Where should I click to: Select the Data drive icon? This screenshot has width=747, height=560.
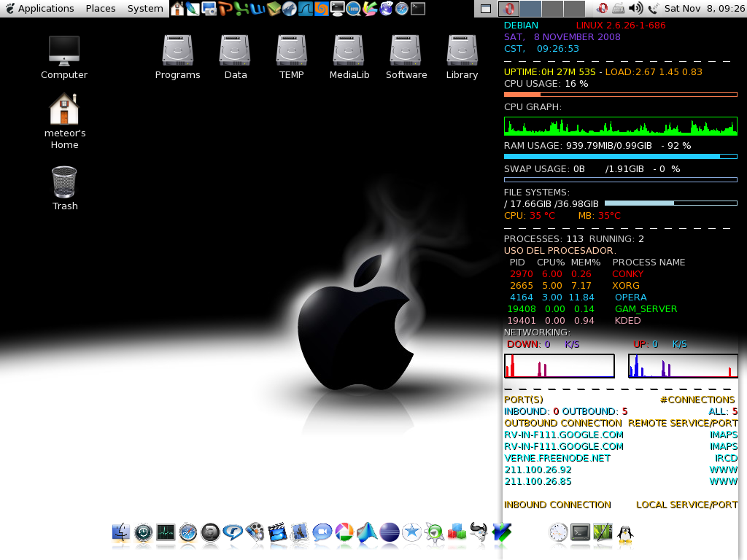point(235,57)
